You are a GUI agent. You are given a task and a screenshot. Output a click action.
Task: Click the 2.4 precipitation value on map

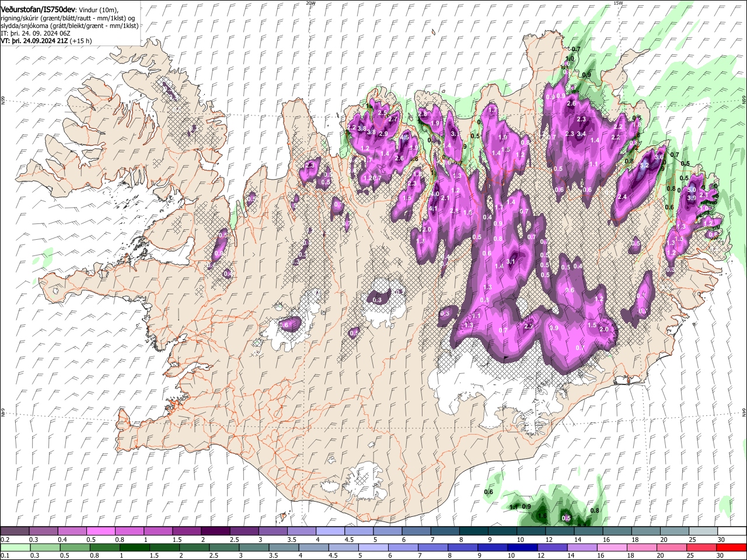coord(622,197)
